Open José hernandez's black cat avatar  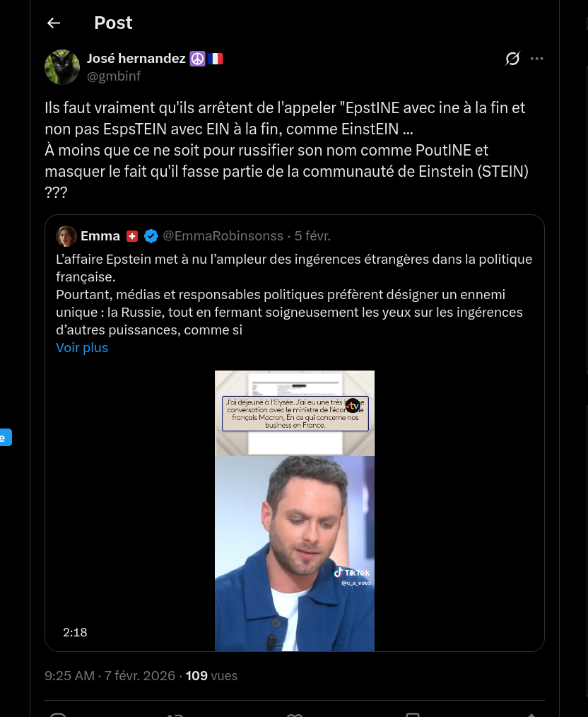tap(62, 67)
